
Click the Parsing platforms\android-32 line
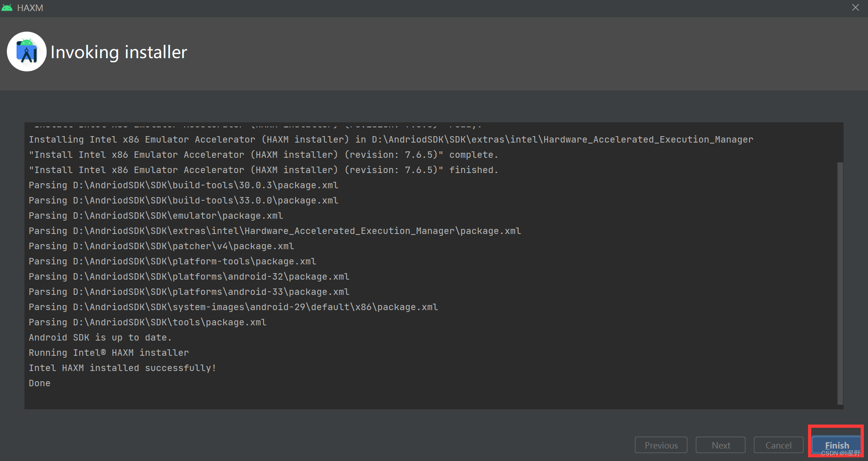point(189,276)
